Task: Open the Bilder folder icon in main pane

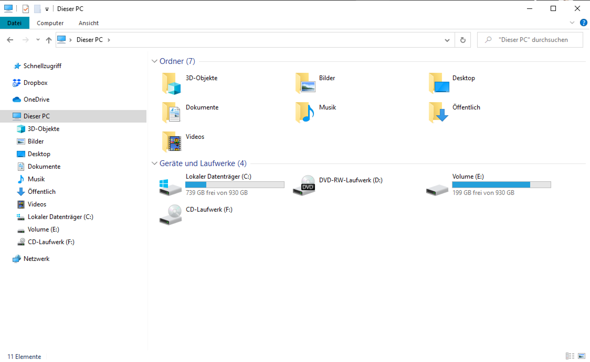Action: coord(305,84)
